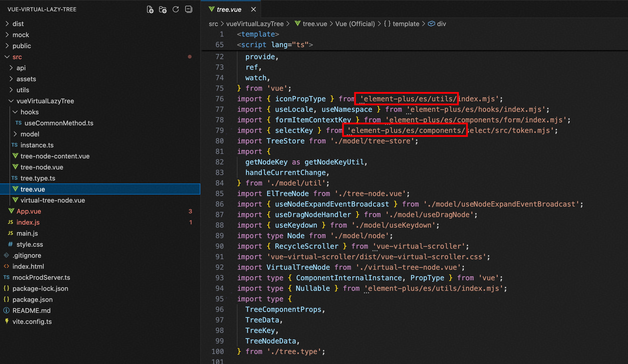Open useCommonMethod.ts file

[59, 123]
